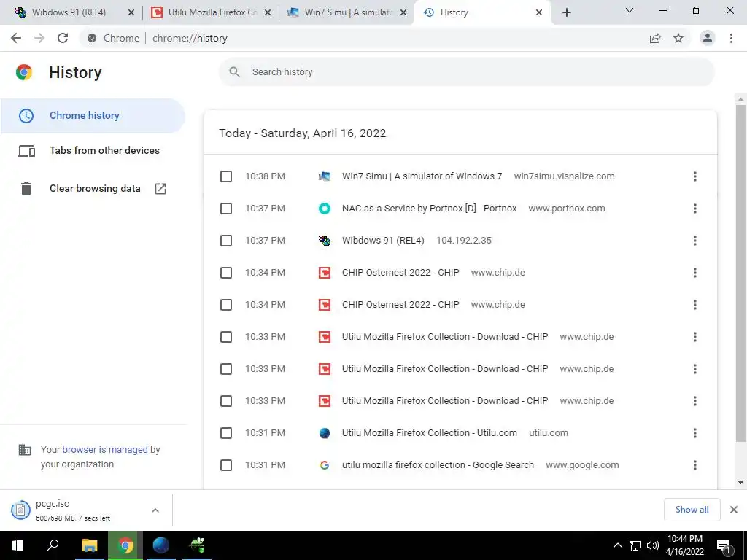Select Chrome history in the sidebar
Image resolution: width=747 pixels, height=560 pixels.
[x=93, y=116]
